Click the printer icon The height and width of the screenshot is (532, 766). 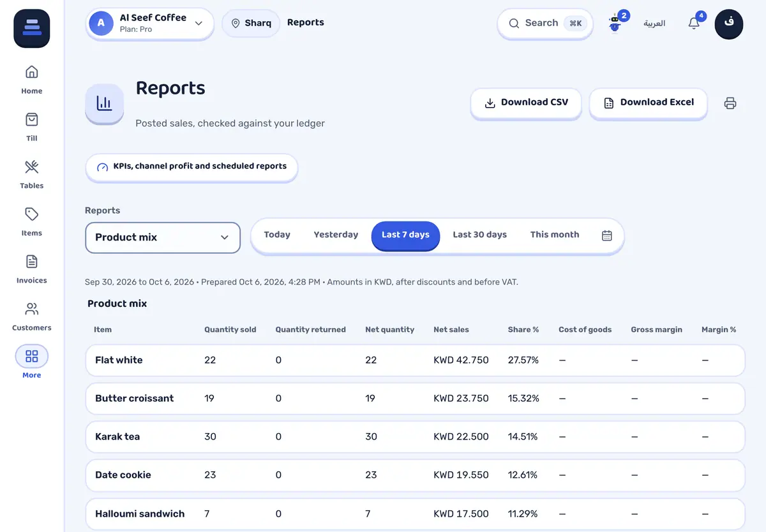pos(730,103)
